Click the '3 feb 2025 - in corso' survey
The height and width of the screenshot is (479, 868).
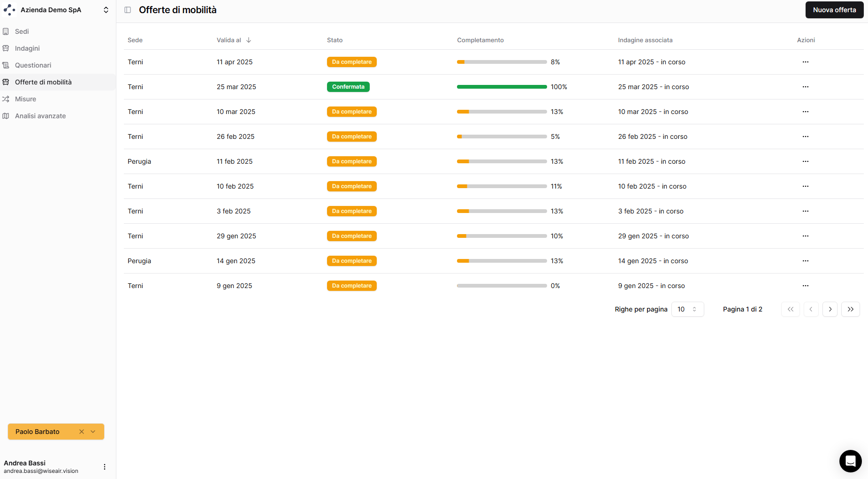(651, 211)
